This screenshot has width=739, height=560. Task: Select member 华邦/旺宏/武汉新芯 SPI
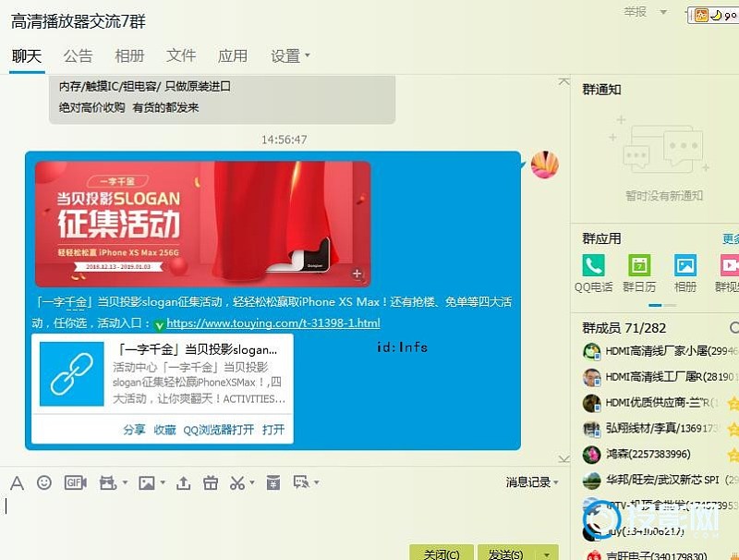pos(660,481)
